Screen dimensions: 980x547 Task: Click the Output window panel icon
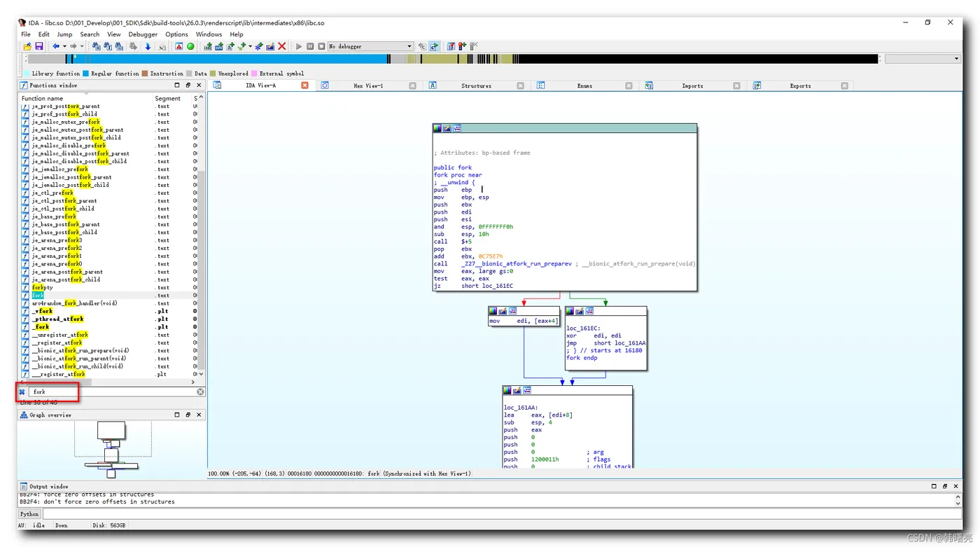coord(23,486)
